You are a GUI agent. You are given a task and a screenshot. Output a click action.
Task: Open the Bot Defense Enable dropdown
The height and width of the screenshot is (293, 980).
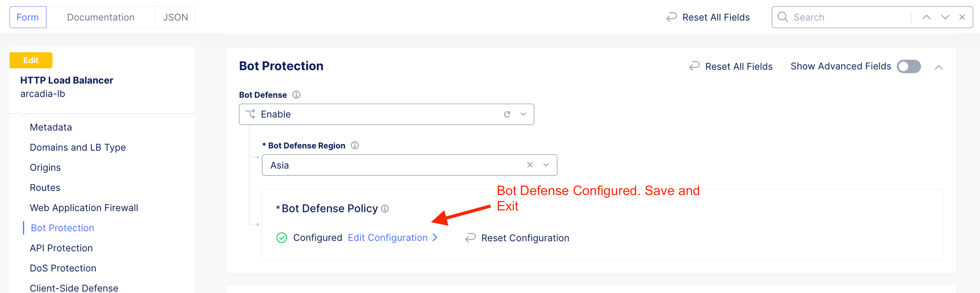(523, 114)
